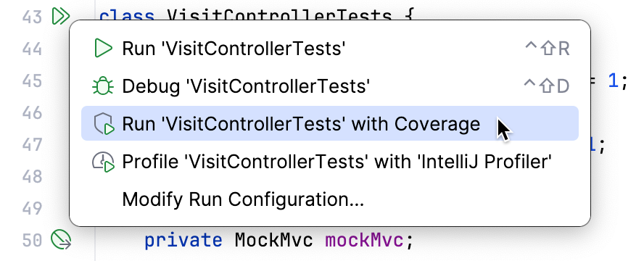The width and height of the screenshot is (644, 261).
Task: Profile tests with 'IntelliJ Profiler'
Action: coord(330,162)
